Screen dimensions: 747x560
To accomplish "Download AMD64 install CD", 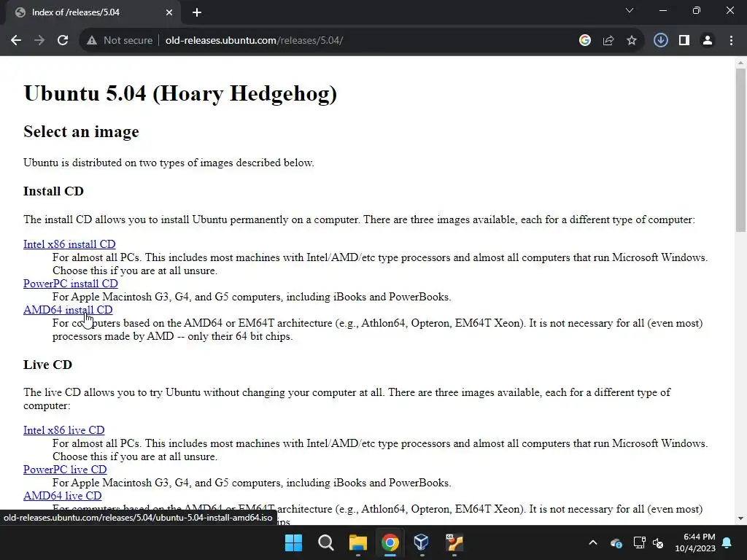I will click(68, 310).
